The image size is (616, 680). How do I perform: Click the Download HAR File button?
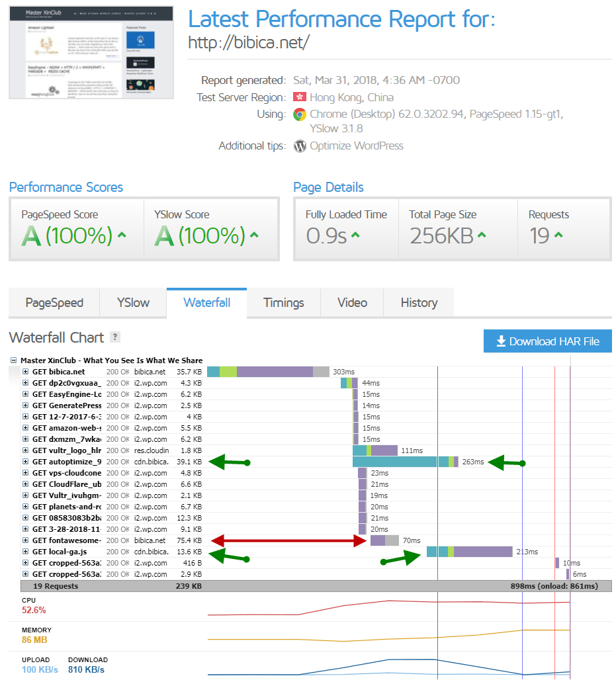point(547,341)
